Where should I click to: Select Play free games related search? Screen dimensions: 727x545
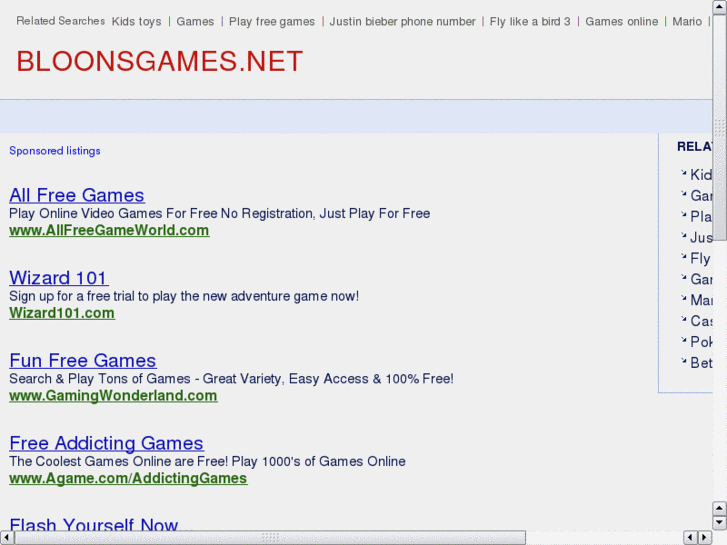click(272, 21)
